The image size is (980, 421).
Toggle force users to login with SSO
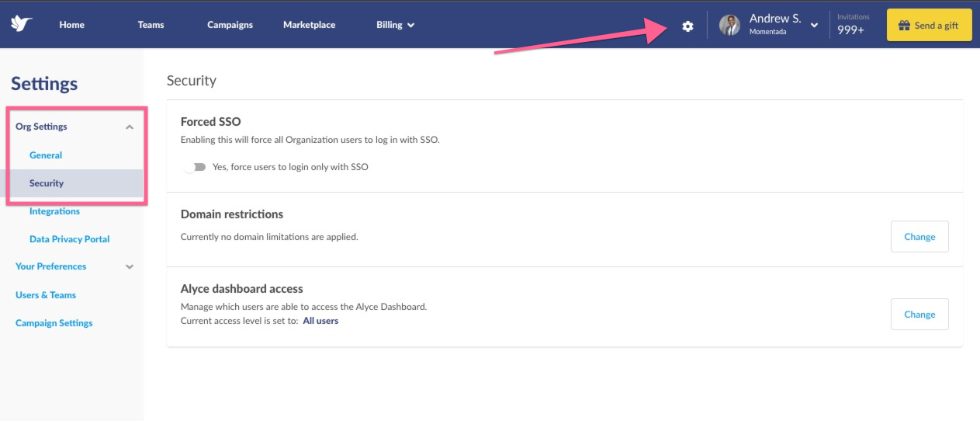coord(196,167)
